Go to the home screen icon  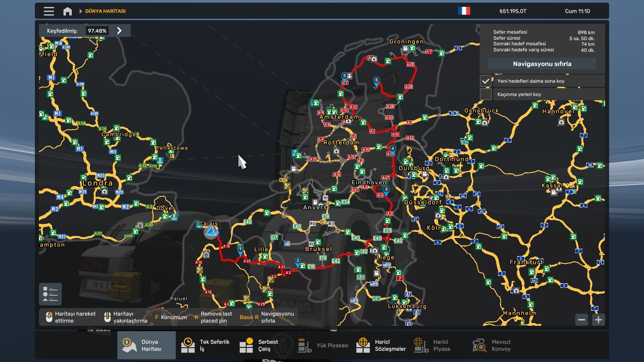click(67, 11)
